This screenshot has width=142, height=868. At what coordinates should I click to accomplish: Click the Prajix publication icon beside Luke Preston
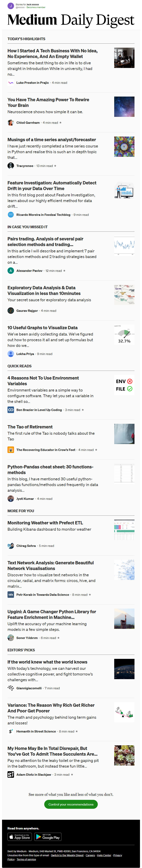tap(11, 83)
